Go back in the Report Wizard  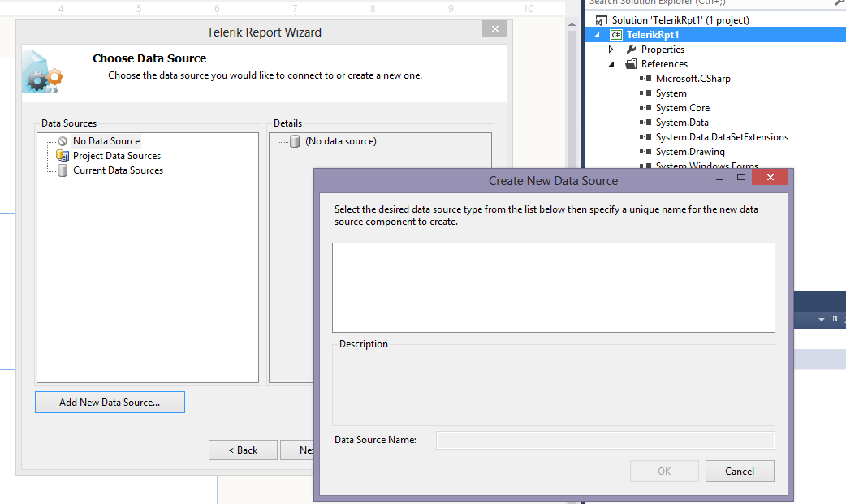pos(244,450)
